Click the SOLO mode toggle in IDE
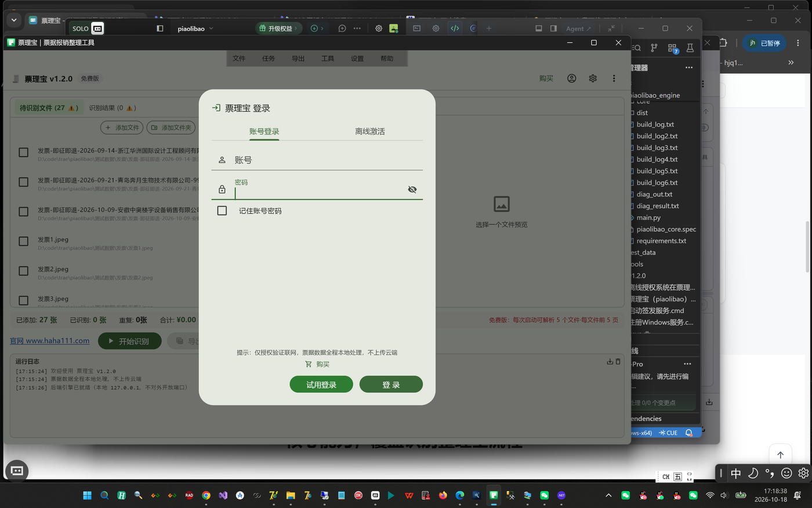 pos(88,28)
